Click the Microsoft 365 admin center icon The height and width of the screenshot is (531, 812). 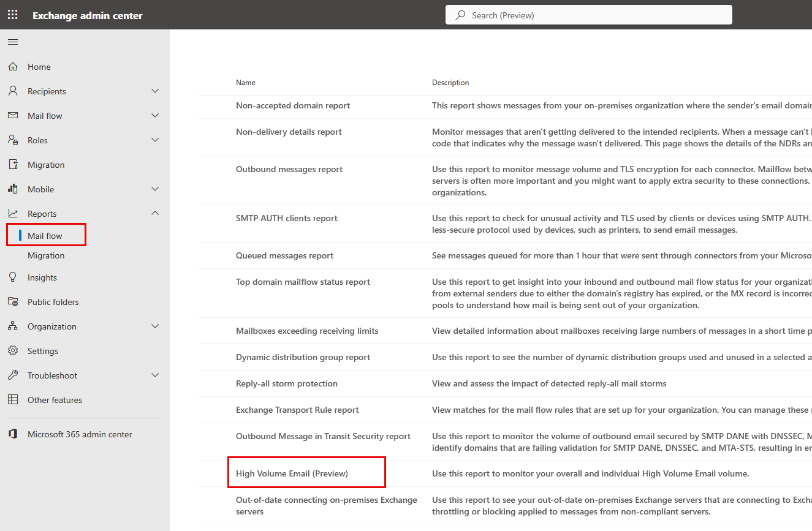[x=13, y=434]
